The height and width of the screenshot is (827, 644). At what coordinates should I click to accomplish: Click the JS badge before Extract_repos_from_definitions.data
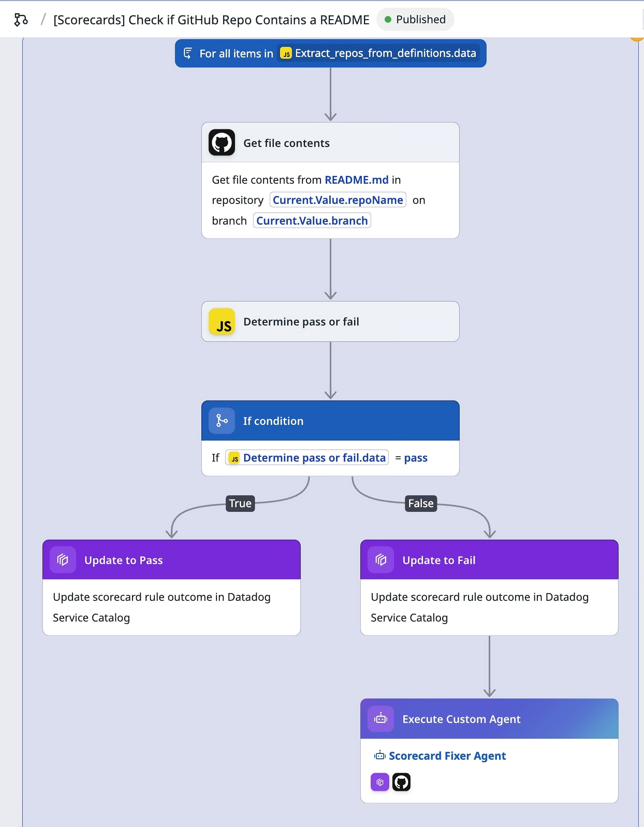pos(286,53)
